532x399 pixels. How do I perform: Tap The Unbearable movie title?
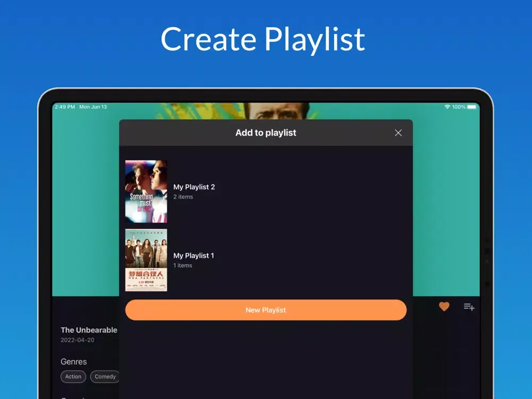click(89, 330)
